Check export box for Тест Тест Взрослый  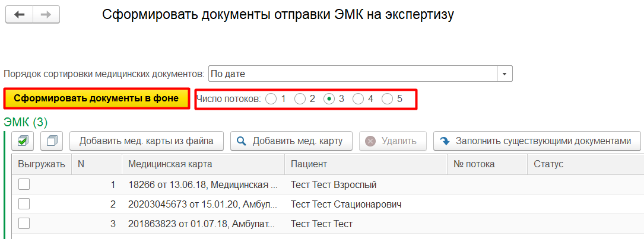click(24, 185)
